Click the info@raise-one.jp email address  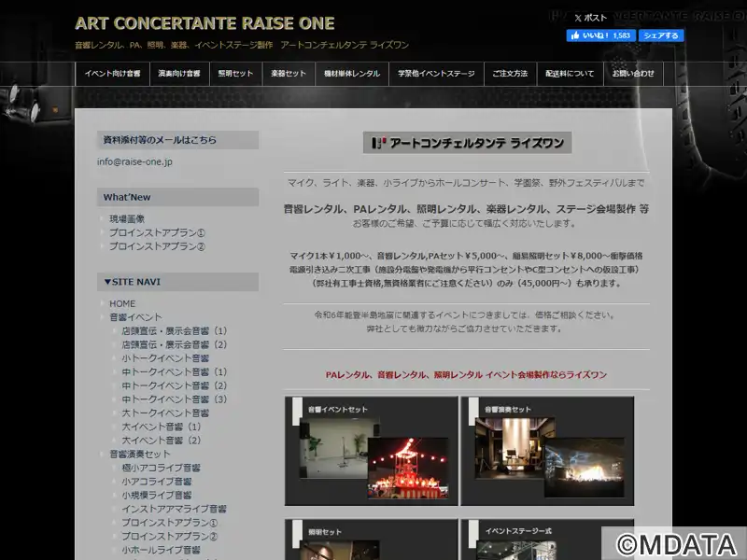[x=134, y=161]
